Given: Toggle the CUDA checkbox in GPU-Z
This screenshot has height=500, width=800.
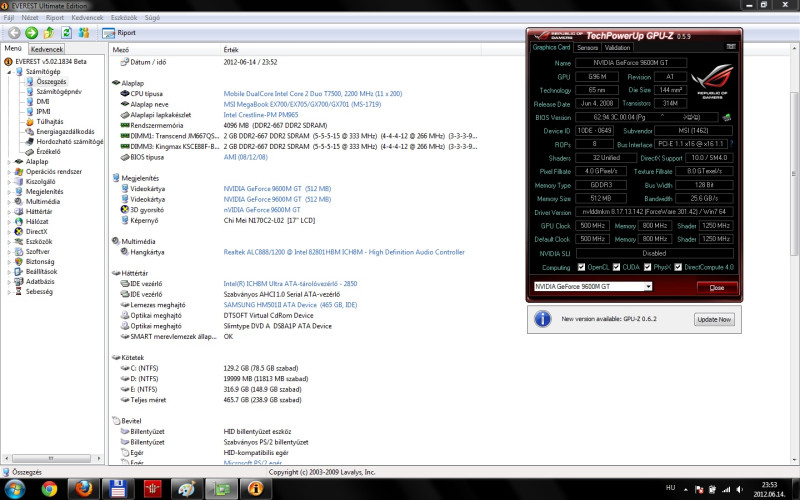Looking at the screenshot, I should (616, 267).
